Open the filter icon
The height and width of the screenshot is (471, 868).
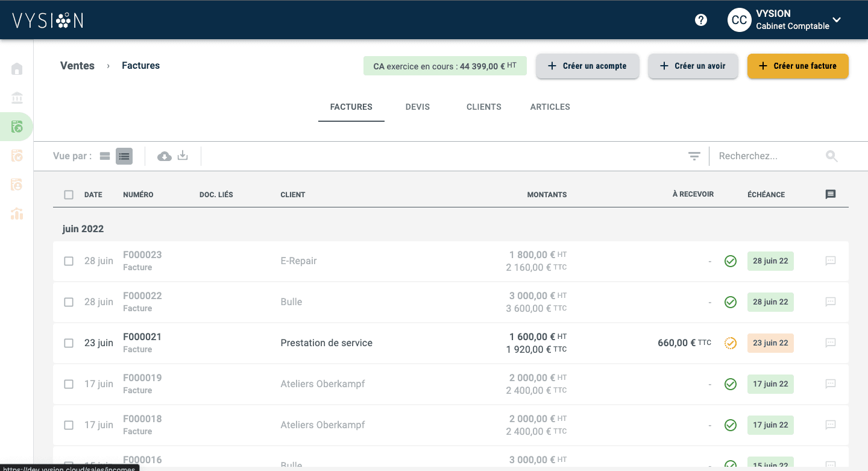tap(694, 156)
